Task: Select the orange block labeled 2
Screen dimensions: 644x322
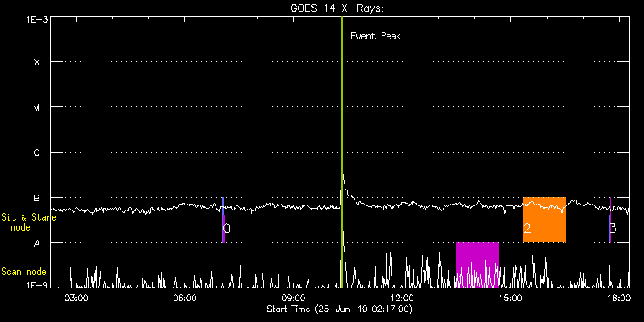Action: pos(544,220)
